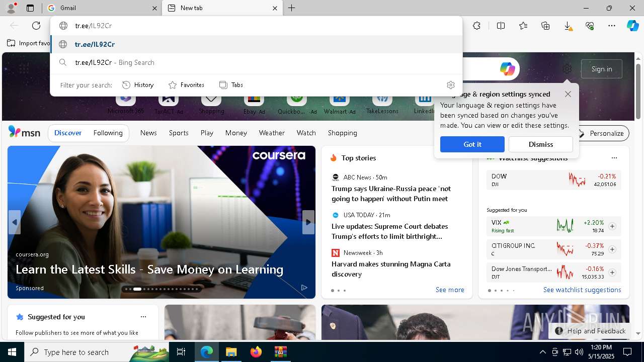The width and height of the screenshot is (644, 362).
Task: Open File Explorer from taskbar
Action: point(231,352)
